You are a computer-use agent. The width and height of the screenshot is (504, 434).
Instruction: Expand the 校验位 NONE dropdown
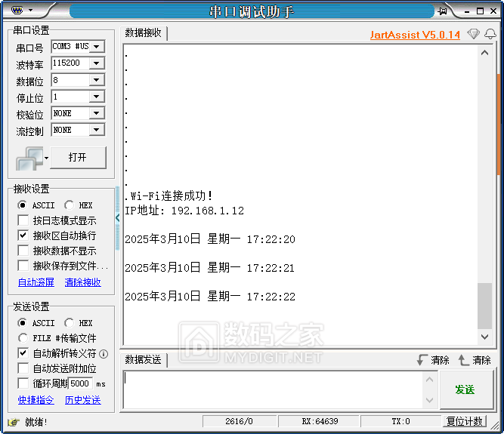pyautogui.click(x=96, y=114)
